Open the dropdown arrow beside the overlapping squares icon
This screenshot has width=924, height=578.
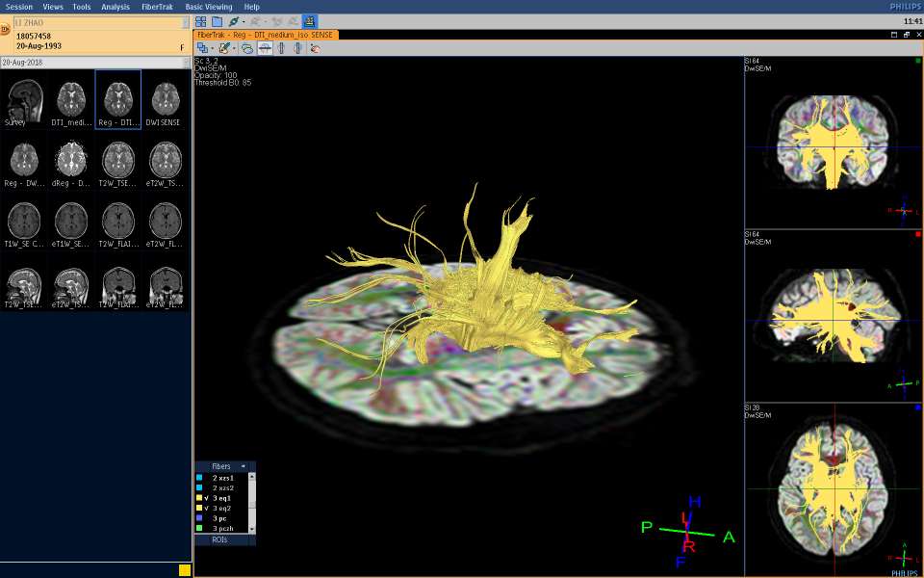click(212, 48)
